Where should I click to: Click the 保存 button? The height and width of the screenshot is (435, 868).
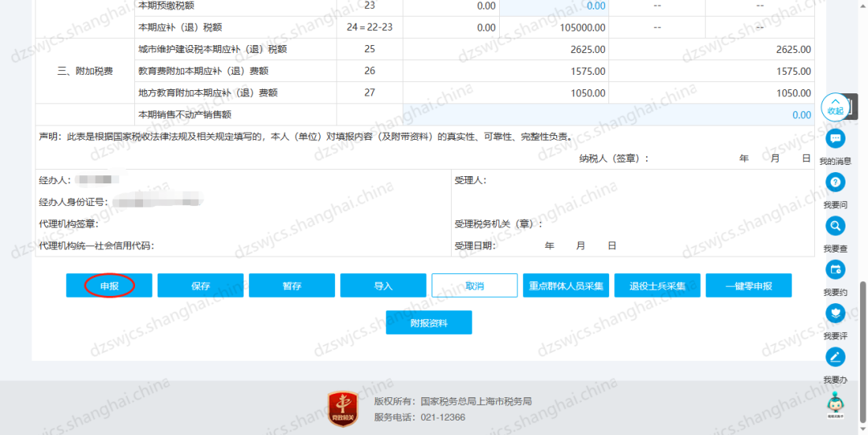click(x=200, y=285)
